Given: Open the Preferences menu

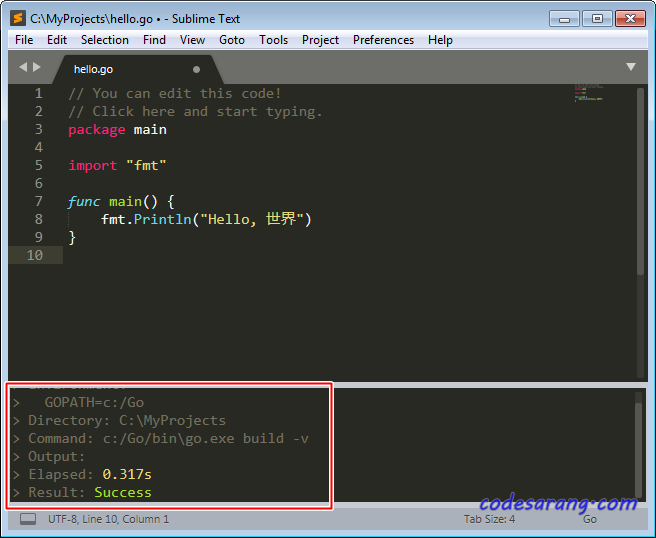Looking at the screenshot, I should pyautogui.click(x=383, y=40).
